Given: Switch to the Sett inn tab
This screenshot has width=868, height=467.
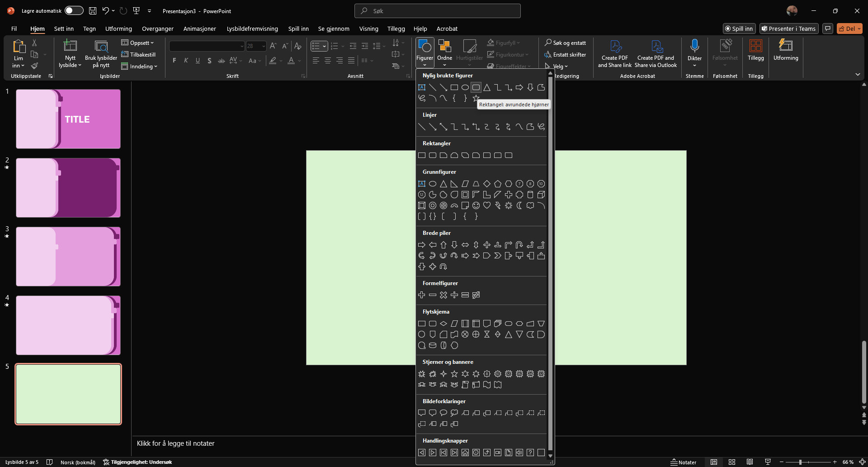Looking at the screenshot, I should coord(64,29).
